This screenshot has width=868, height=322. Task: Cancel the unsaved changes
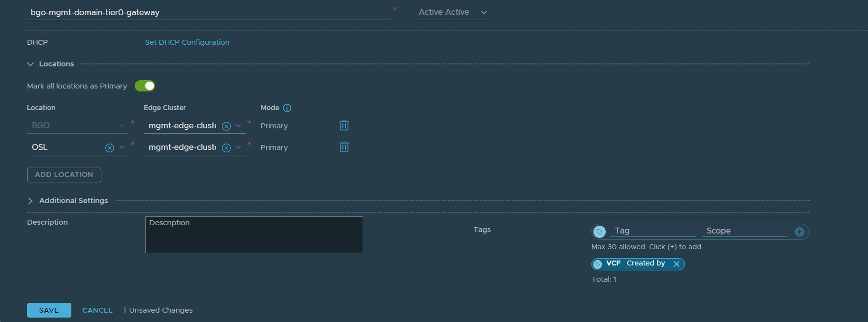tap(97, 310)
